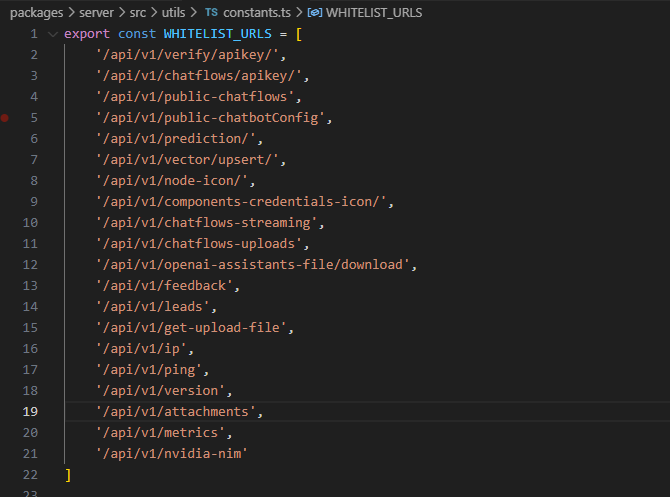This screenshot has height=497, width=670.
Task: Click the '/api/v1/node-icon/' string
Action: click(172, 180)
